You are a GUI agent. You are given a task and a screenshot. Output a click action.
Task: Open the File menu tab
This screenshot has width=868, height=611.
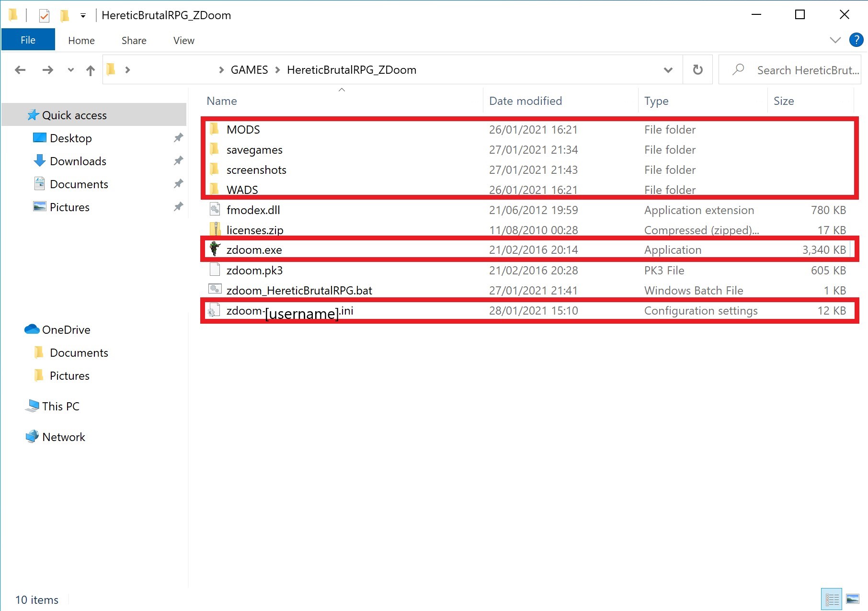pyautogui.click(x=28, y=40)
